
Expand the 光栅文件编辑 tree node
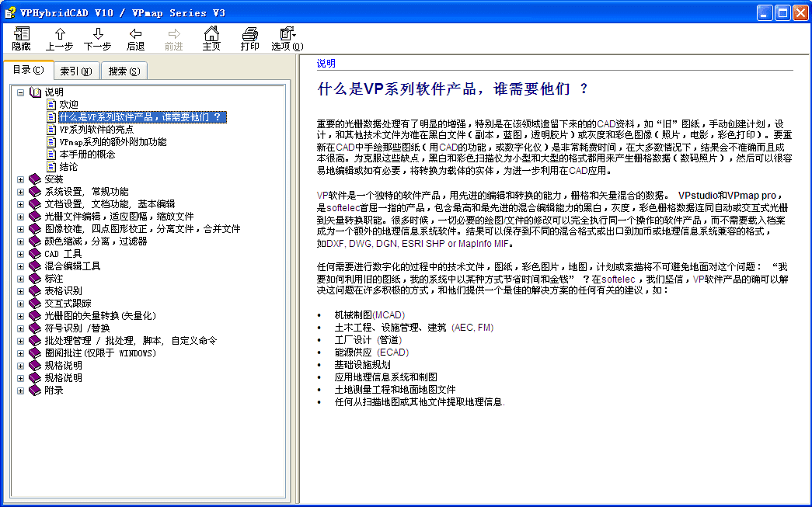[x=21, y=217]
